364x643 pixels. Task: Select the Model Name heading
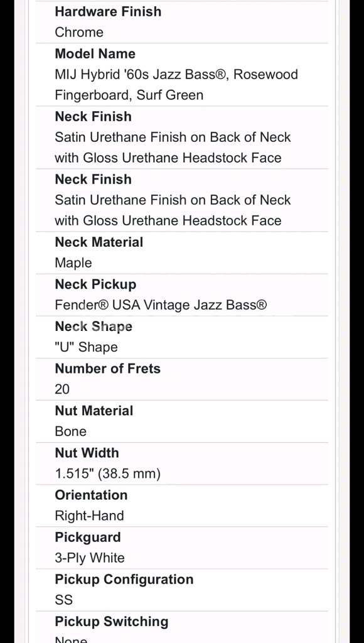95,54
